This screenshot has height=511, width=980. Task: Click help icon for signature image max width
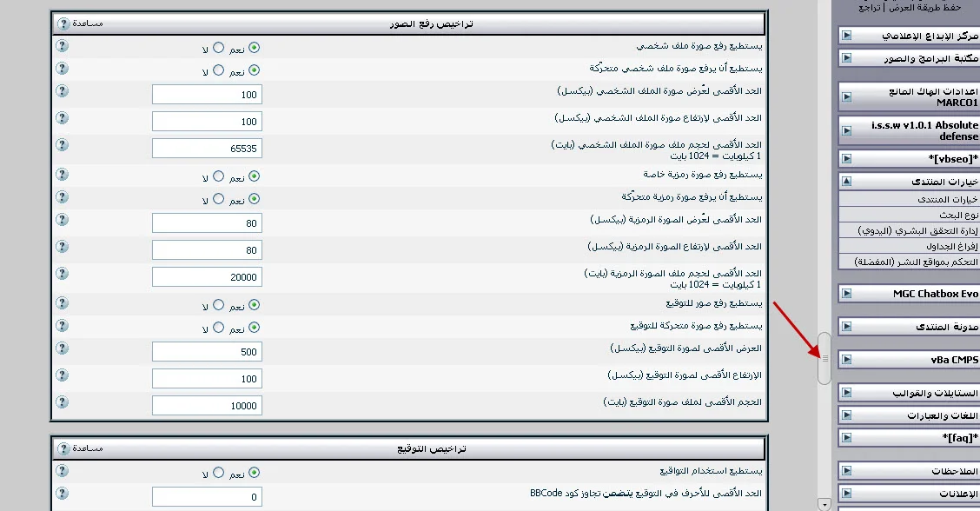click(63, 348)
